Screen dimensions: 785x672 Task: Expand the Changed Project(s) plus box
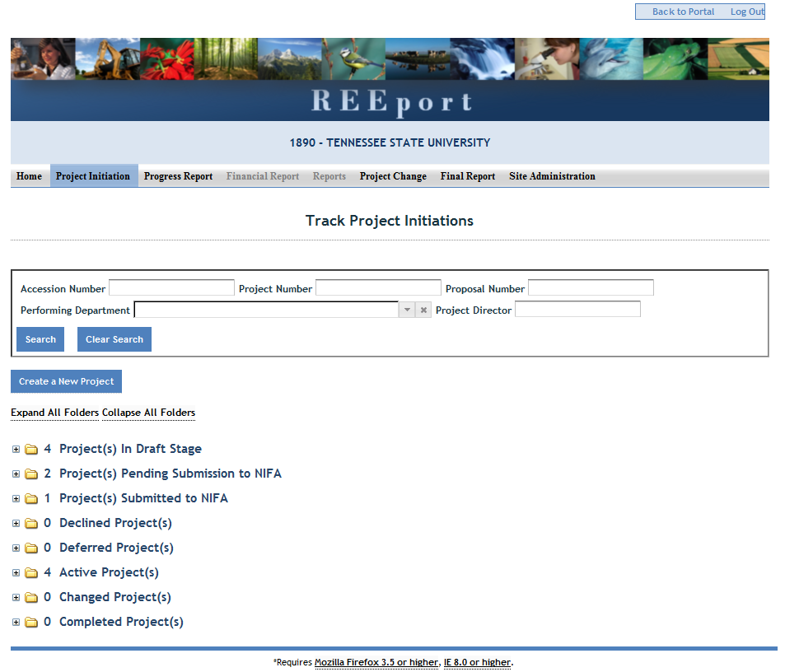coord(16,597)
